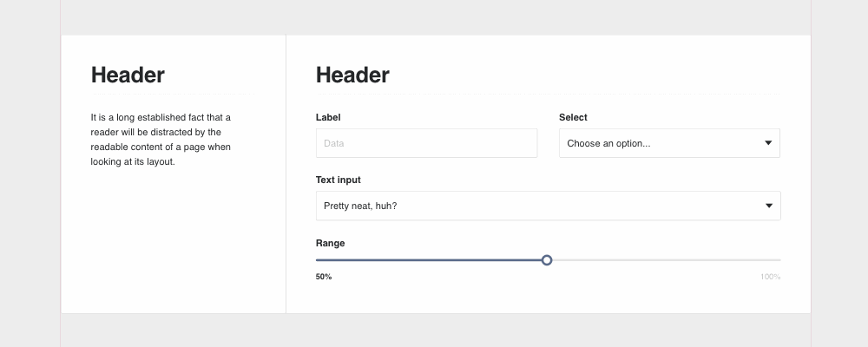Click the Header title in the left panel
Screen dimensions: 868x347
click(128, 75)
